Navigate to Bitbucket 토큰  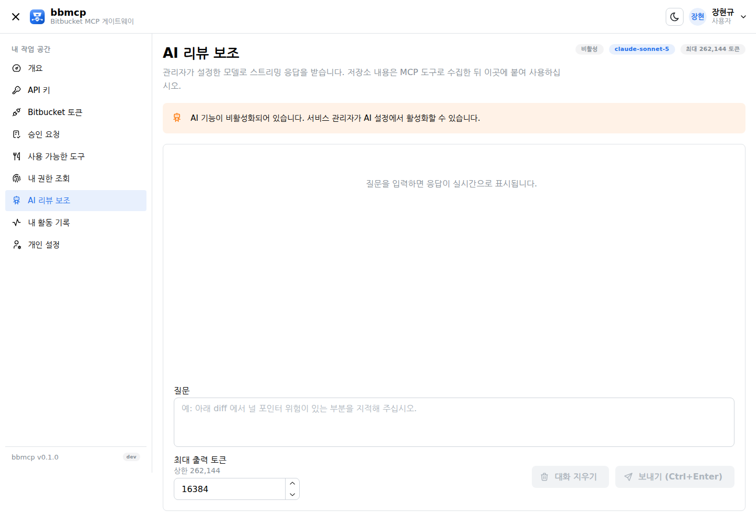pos(76,112)
